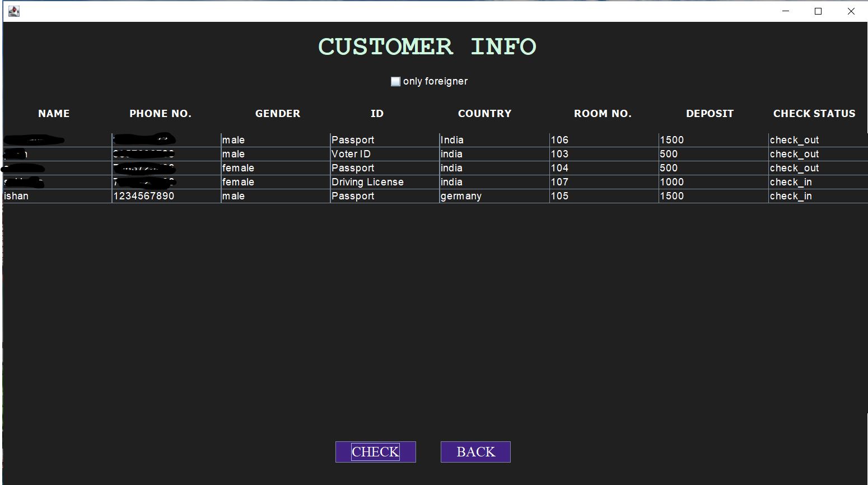Select the 1000 deposit cell
The height and width of the screenshot is (485, 868).
pyautogui.click(x=713, y=182)
